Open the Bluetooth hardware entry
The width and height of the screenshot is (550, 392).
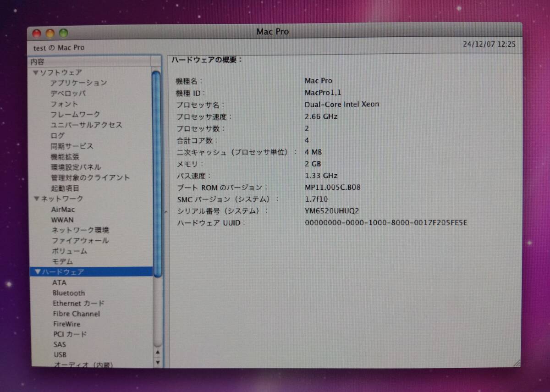[69, 293]
